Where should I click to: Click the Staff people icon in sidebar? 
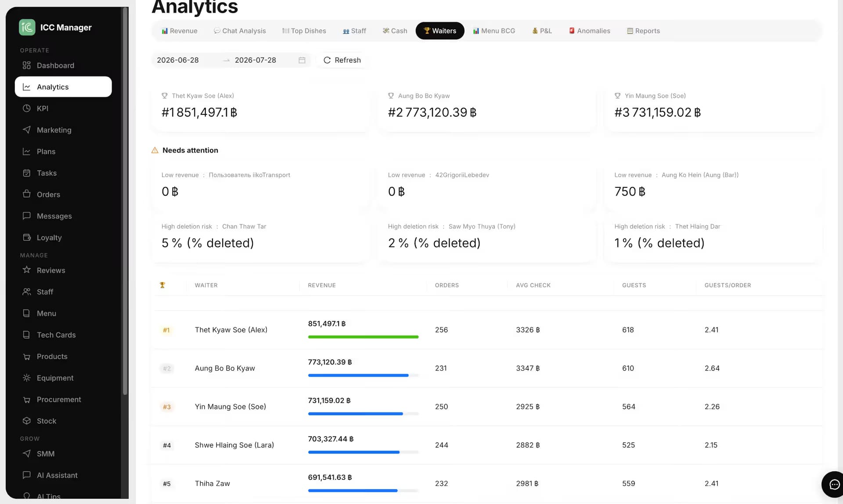pos(27,292)
